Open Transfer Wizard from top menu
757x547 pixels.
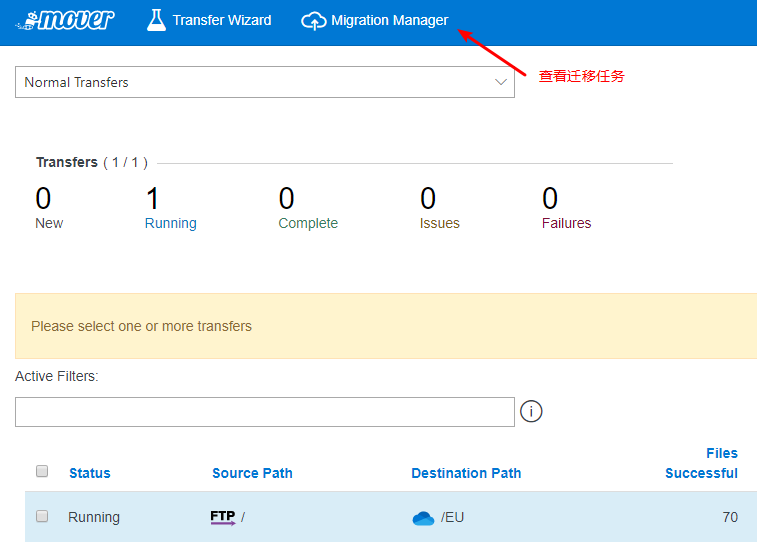coord(221,20)
